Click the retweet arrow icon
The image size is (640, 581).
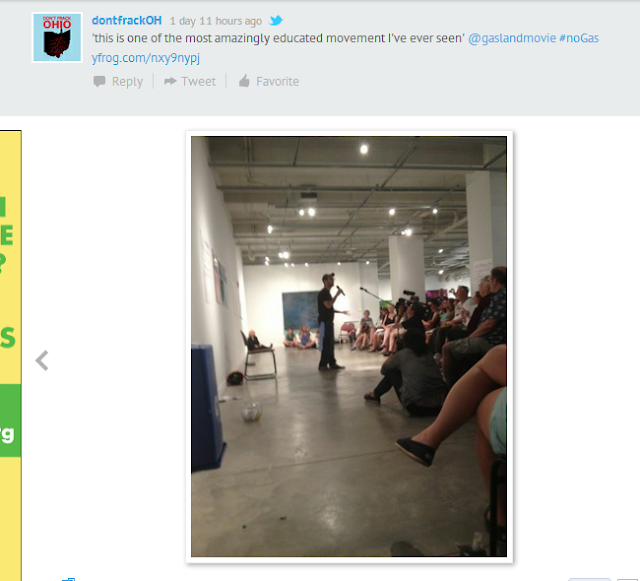170,81
